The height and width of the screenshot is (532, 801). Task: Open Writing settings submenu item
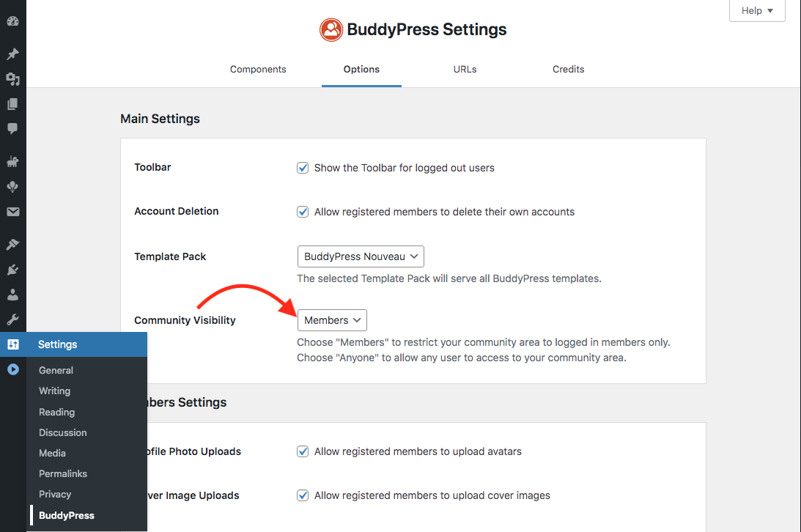tap(55, 391)
